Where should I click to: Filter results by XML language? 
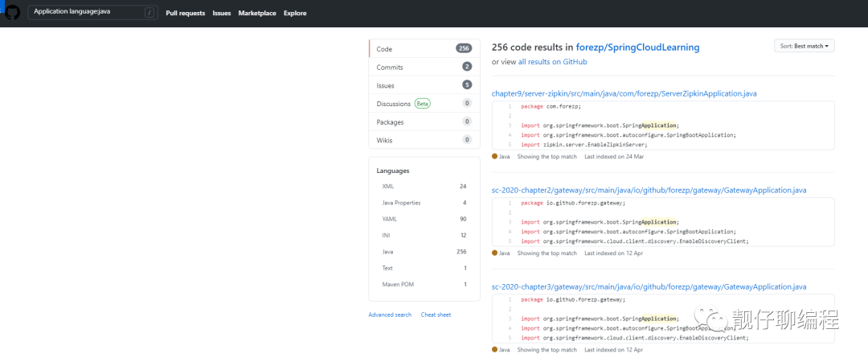[424, 186]
